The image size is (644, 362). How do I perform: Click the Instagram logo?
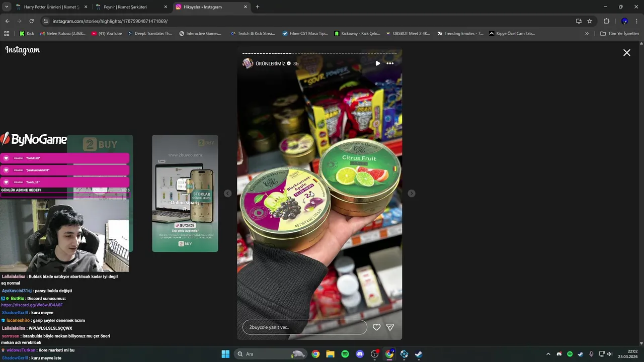pyautogui.click(x=23, y=50)
